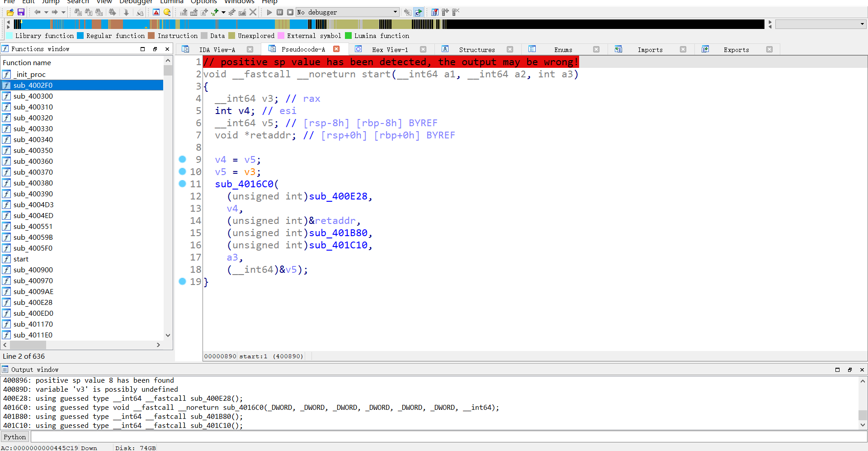
Task: Undefine an item using the X icon
Action: [253, 12]
